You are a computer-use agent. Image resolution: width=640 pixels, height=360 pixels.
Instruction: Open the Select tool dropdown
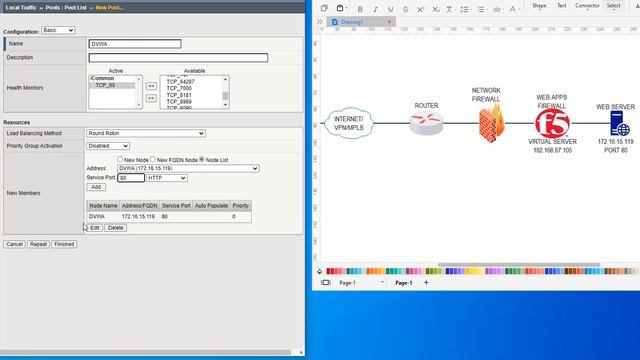point(613,6)
